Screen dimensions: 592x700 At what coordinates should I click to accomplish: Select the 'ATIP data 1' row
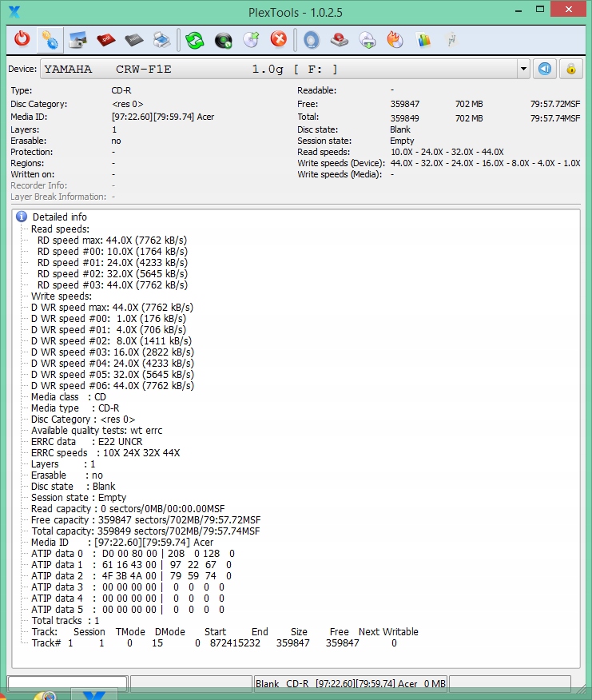tap(132, 565)
